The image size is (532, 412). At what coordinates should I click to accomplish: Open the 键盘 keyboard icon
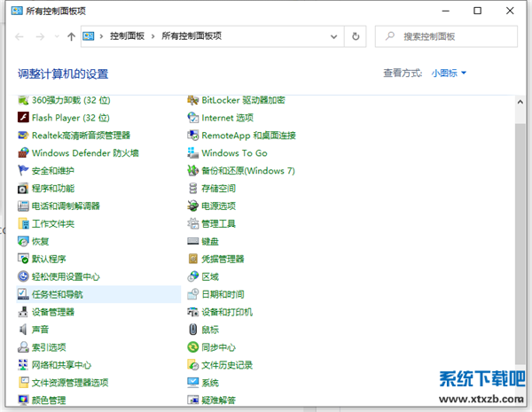pos(193,241)
